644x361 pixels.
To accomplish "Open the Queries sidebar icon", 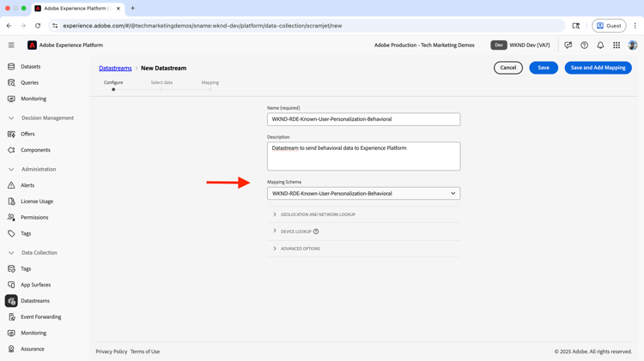I will (11, 82).
